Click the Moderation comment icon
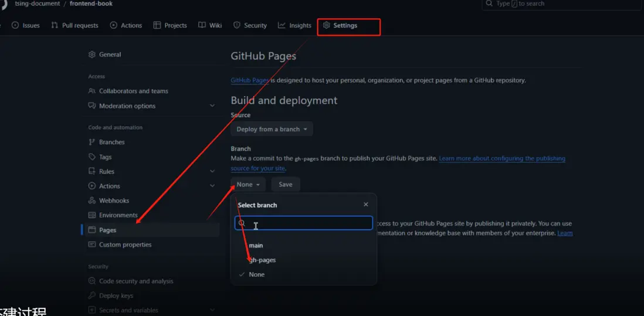 92,106
